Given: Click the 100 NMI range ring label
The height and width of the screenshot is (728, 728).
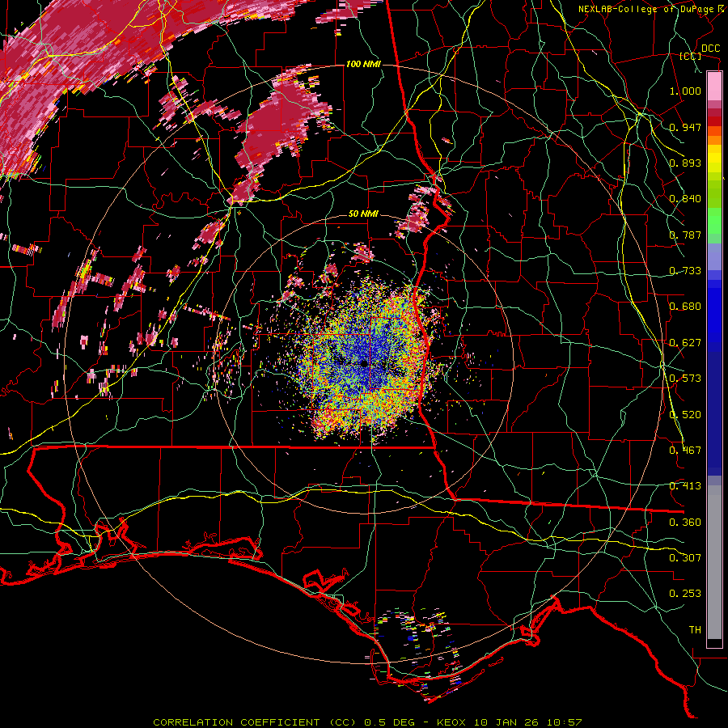Looking at the screenshot, I should pos(363,64).
